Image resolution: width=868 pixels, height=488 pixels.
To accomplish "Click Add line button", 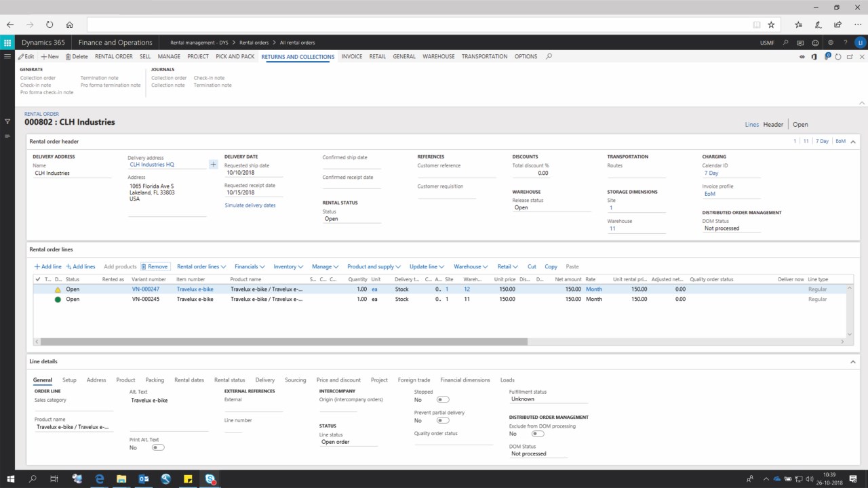I will pos(47,266).
